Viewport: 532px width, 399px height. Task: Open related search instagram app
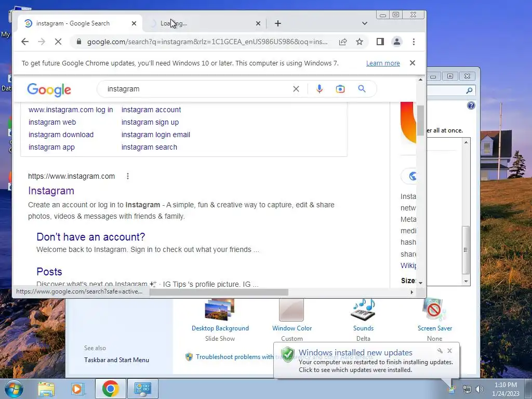point(51,147)
